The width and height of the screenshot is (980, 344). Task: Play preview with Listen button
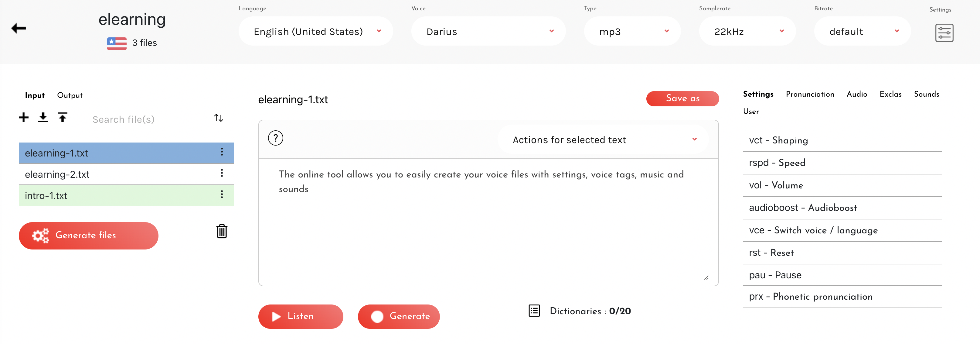(301, 316)
